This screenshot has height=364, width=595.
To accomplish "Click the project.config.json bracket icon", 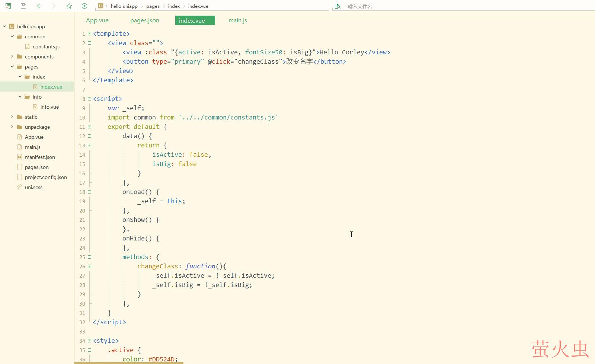I will click(19, 177).
